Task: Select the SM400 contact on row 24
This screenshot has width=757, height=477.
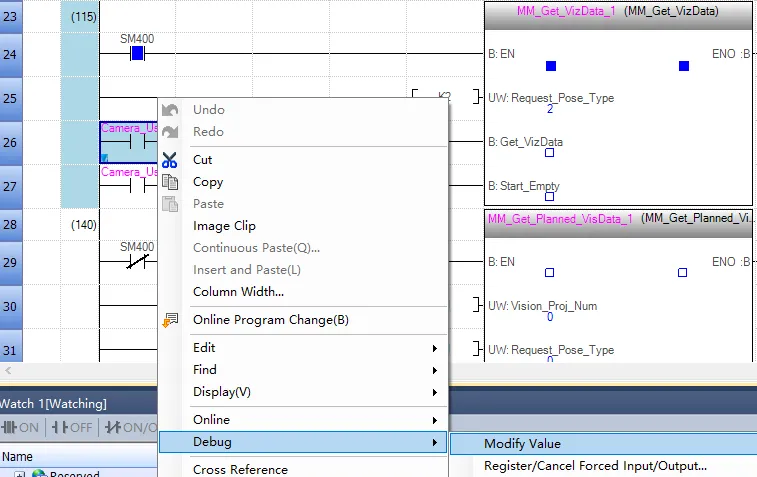Action: [138, 54]
